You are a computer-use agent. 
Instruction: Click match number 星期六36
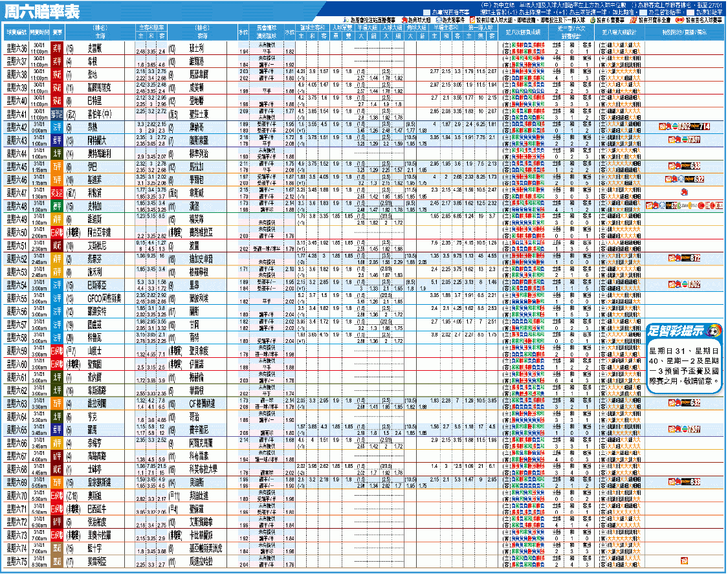[17, 48]
